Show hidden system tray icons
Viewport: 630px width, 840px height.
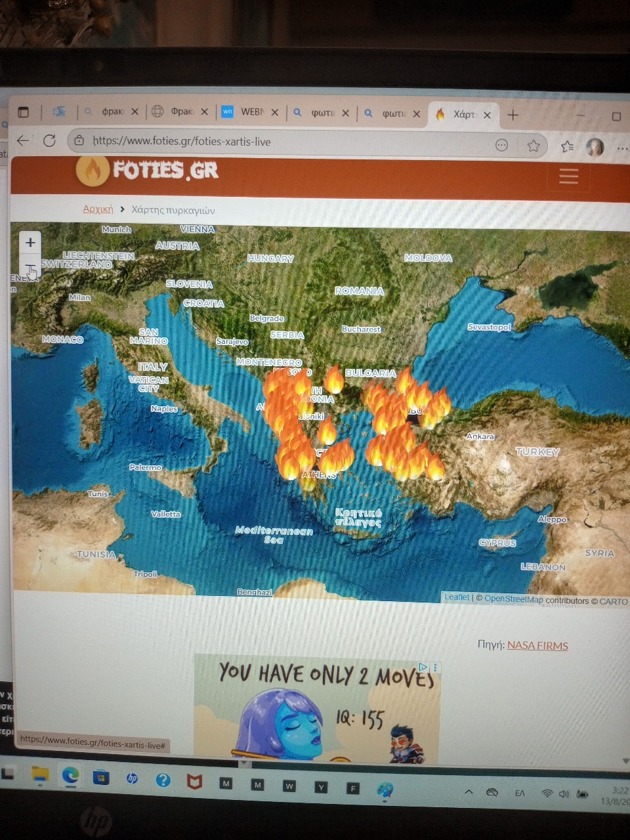469,792
